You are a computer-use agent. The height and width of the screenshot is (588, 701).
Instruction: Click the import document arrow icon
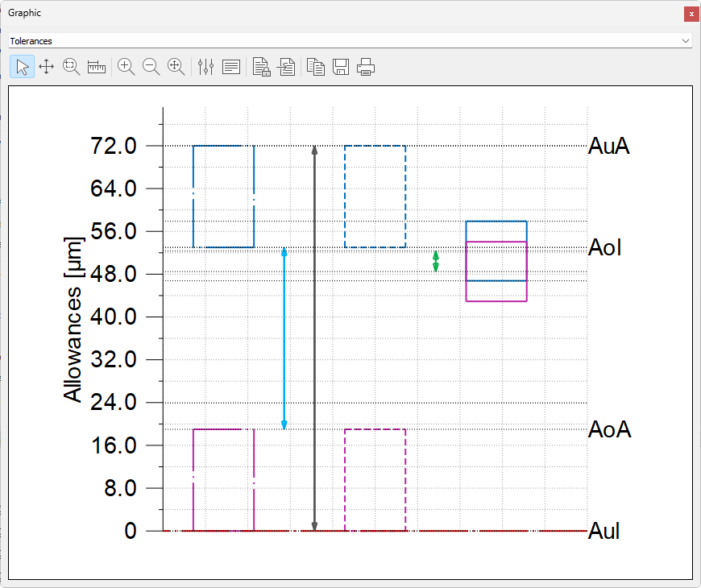click(286, 67)
